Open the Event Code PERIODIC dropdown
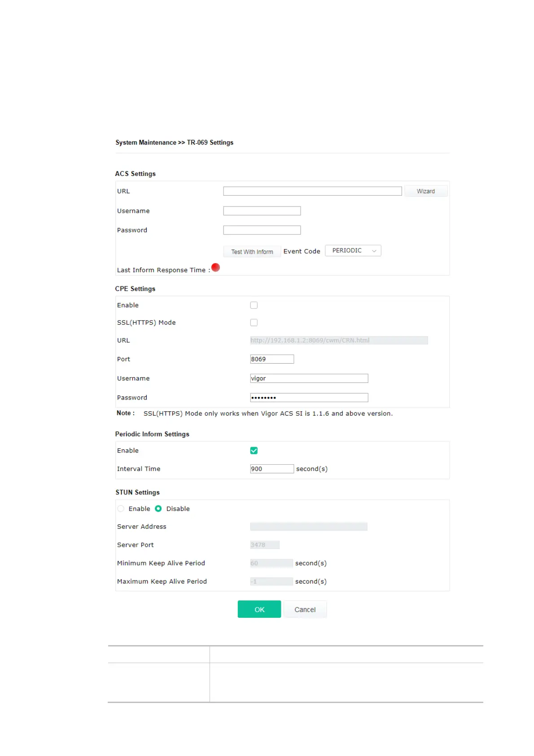Screen dimensions: 534x756 (x=353, y=251)
